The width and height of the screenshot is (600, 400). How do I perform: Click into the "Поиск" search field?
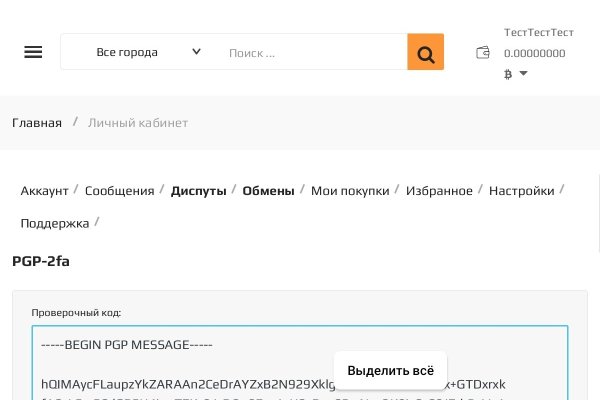[310, 52]
